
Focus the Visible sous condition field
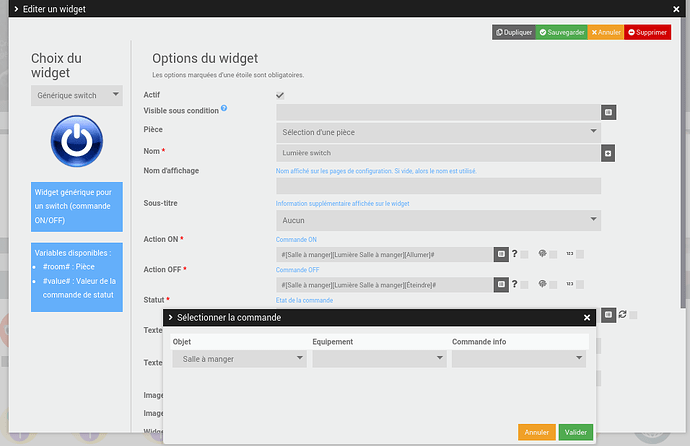438,112
